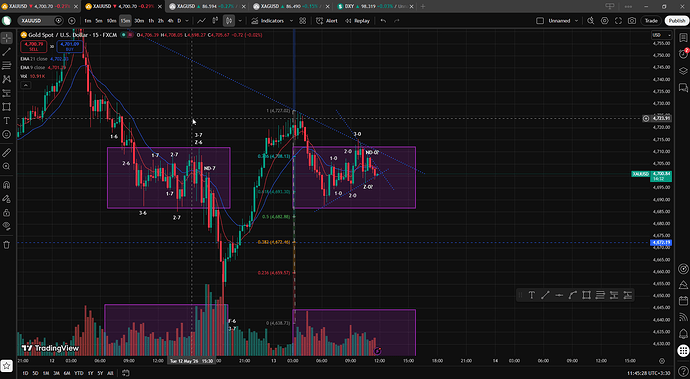The height and width of the screenshot is (379, 690).
Task: Switch to the XAGUSD 86.490 tab
Action: click(290, 6)
